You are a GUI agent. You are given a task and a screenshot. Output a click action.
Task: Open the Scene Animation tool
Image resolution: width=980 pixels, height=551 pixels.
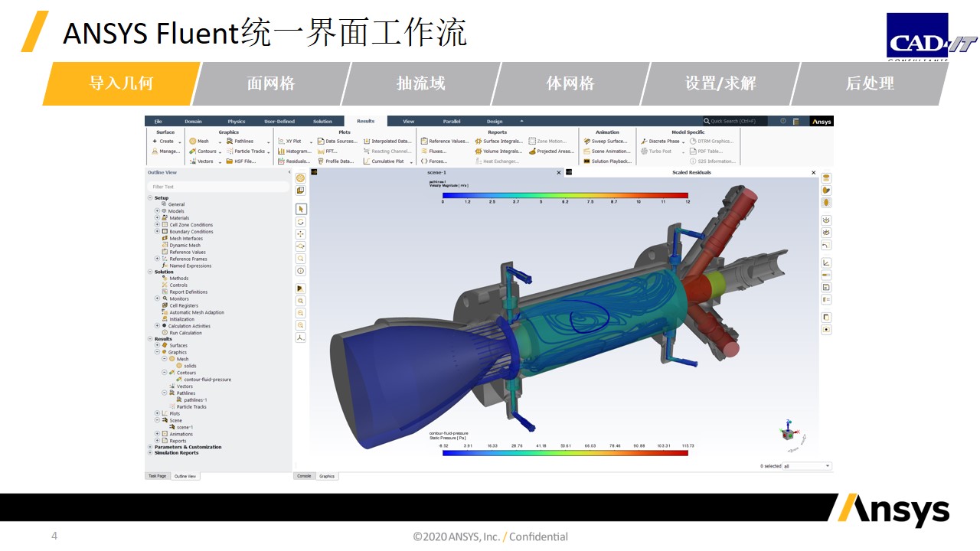tap(606, 152)
